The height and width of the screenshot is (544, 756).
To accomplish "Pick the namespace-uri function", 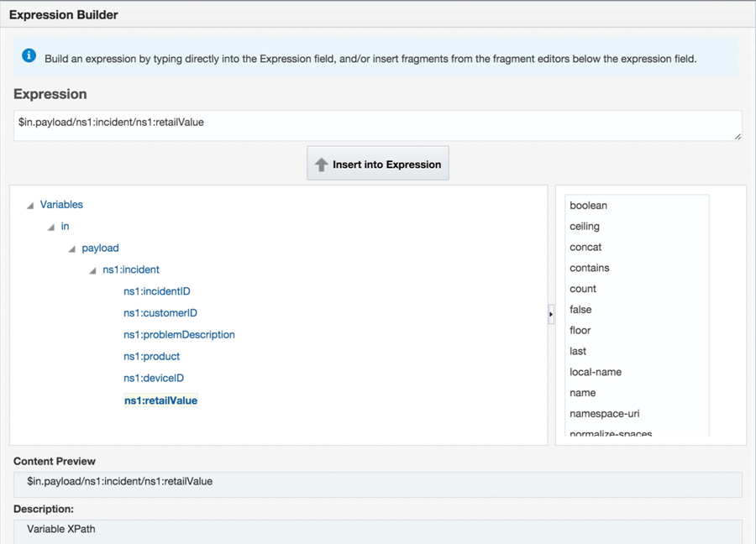I will [x=605, y=414].
